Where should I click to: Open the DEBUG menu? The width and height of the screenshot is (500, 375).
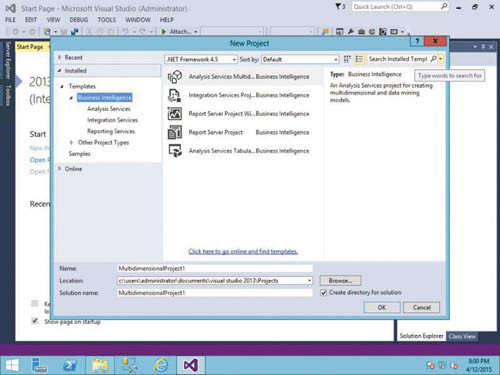coord(79,20)
